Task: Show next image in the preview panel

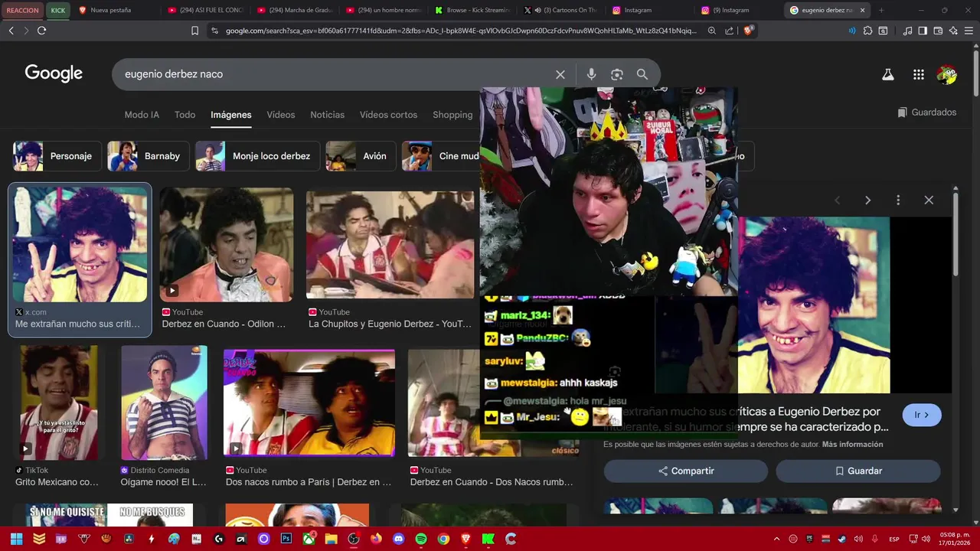Action: click(867, 200)
